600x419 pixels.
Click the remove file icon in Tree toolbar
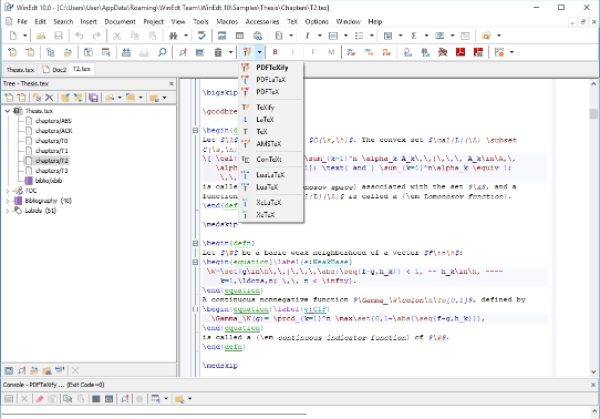(21, 98)
